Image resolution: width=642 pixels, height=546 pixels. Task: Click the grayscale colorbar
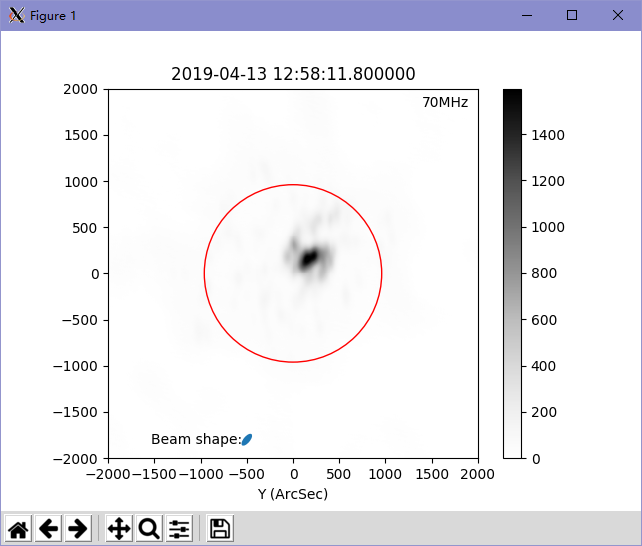pos(513,273)
